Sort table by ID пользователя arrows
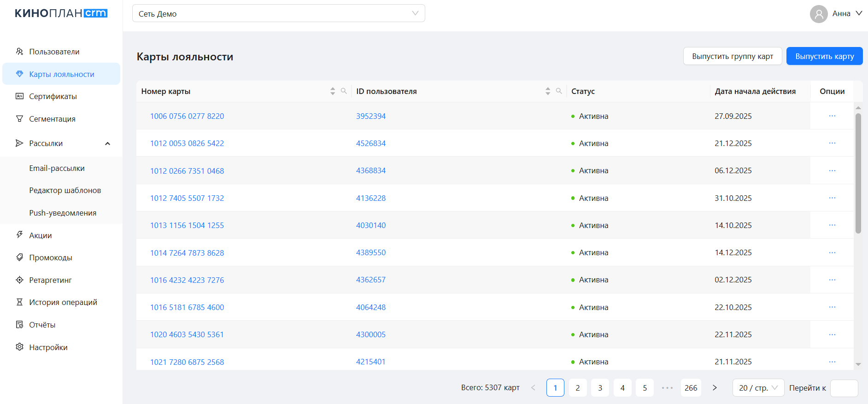This screenshot has height=404, width=868. click(x=548, y=91)
